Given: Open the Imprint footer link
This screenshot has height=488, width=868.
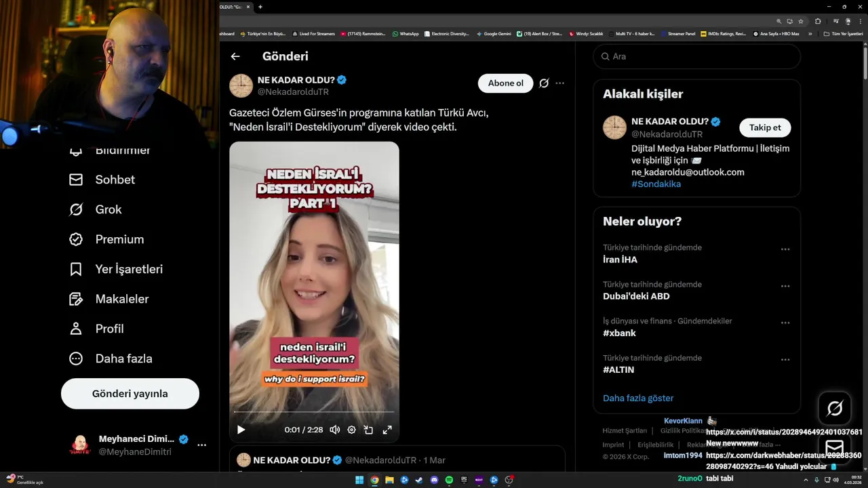Looking at the screenshot, I should pyautogui.click(x=613, y=445).
